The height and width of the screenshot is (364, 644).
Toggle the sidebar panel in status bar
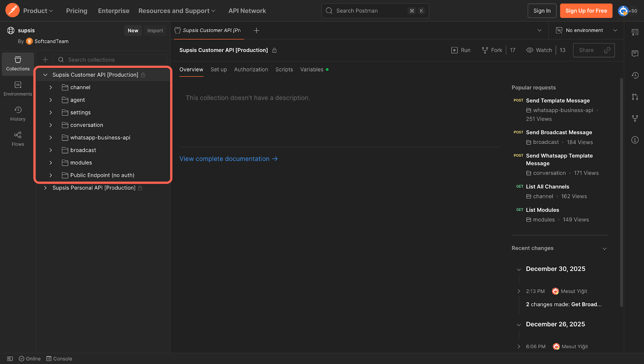10,359
